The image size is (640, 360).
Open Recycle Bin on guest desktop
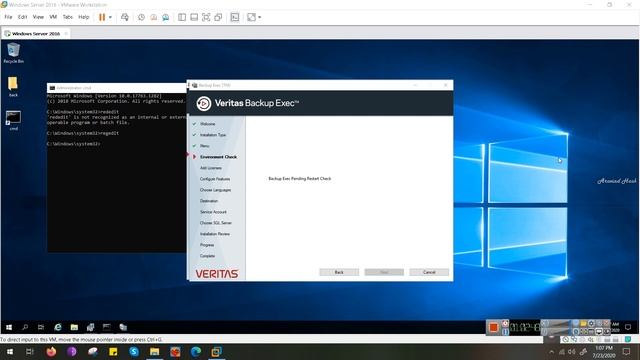tap(13, 53)
